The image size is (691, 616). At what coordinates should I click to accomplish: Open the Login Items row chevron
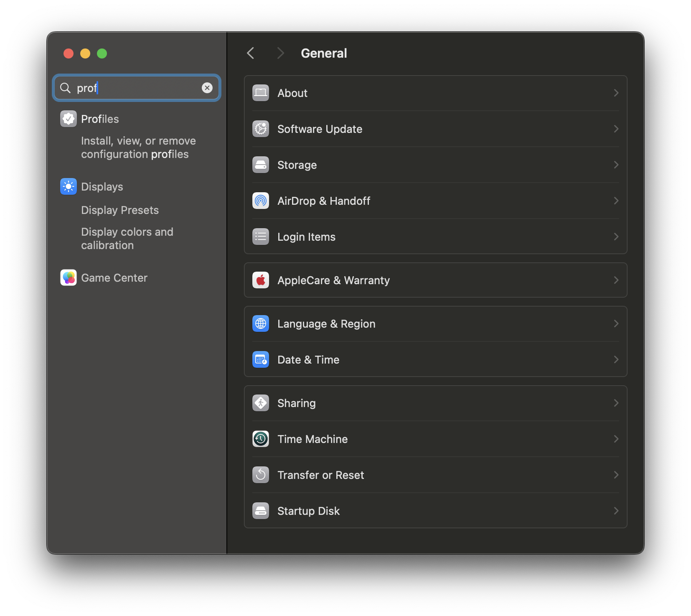pyautogui.click(x=616, y=237)
